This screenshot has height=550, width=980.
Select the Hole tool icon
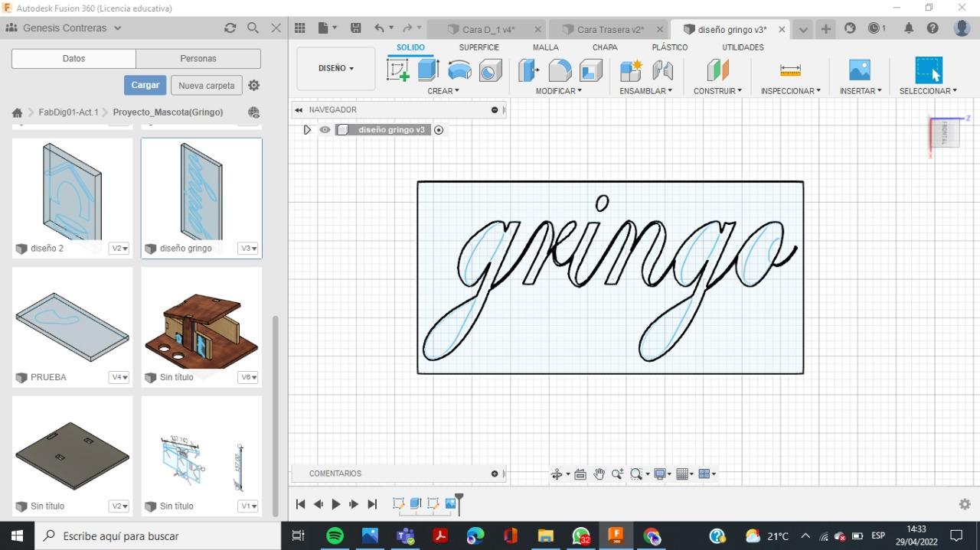pos(490,70)
